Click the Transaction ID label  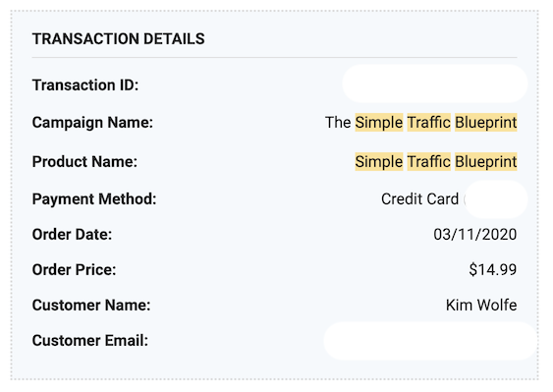click(85, 85)
